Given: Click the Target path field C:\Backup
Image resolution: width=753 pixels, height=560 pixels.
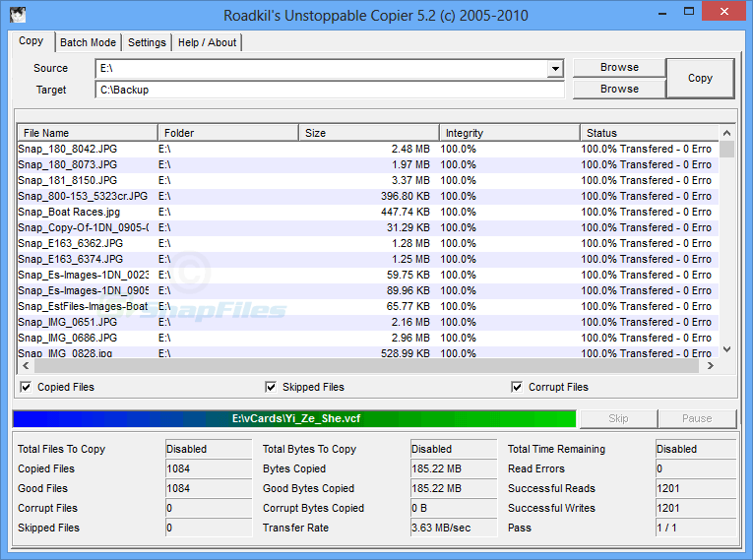Looking at the screenshot, I should pyautogui.click(x=330, y=90).
